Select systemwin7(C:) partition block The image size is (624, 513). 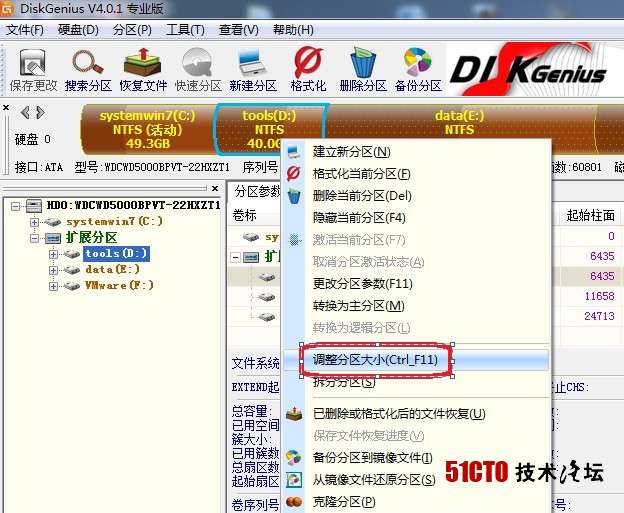pos(147,129)
